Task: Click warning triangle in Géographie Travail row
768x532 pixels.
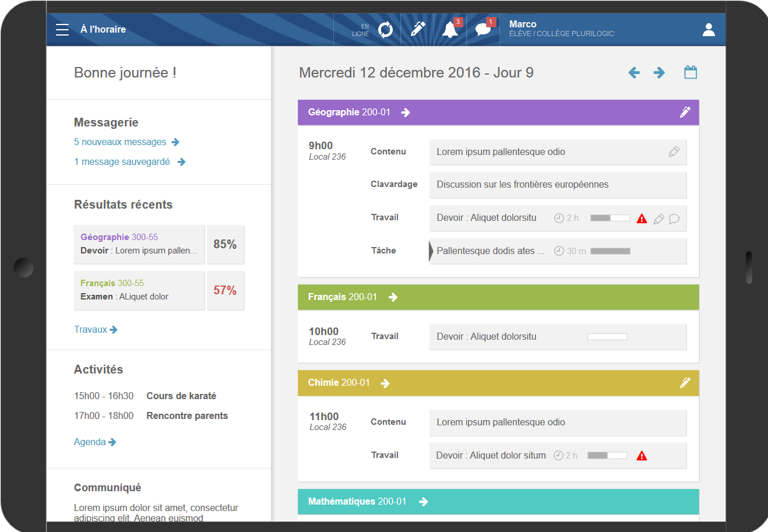Action: [x=642, y=219]
